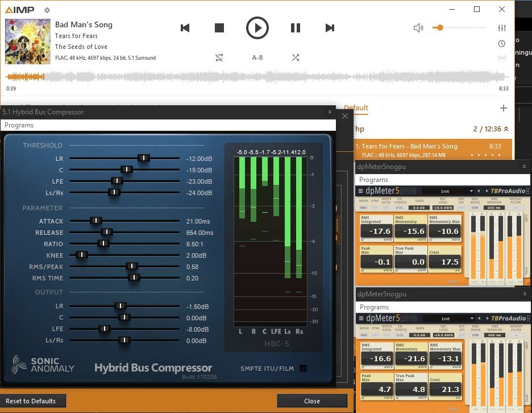This screenshot has width=532, height=413.
Task: Add a new playlist with the plus icon
Action: point(504,108)
